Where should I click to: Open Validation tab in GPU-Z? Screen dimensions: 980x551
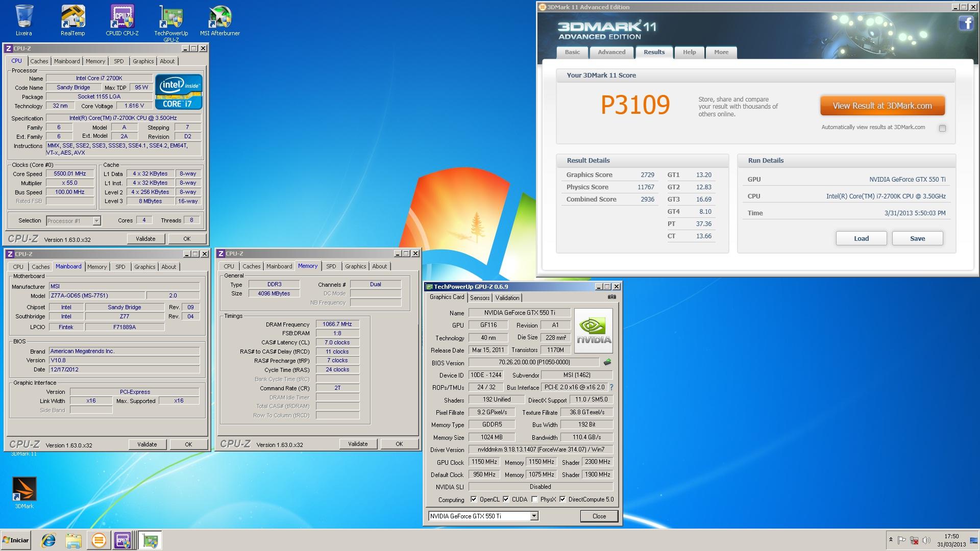(507, 298)
